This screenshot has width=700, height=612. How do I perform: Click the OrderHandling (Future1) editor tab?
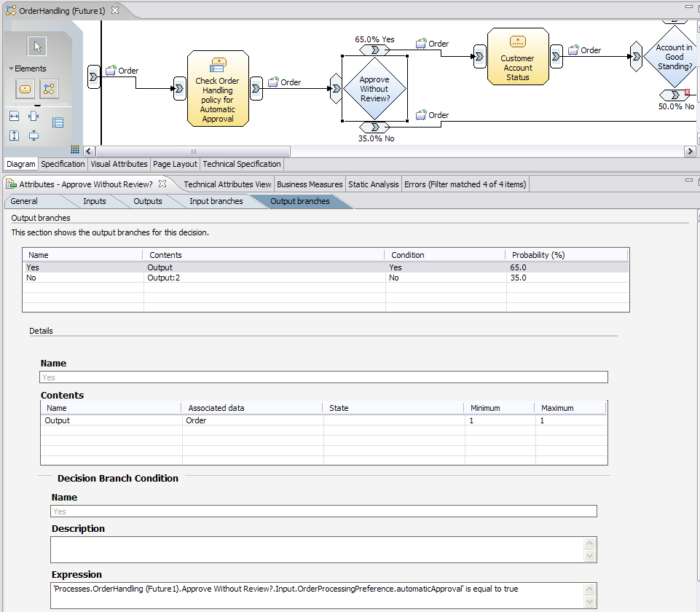pyautogui.click(x=62, y=11)
